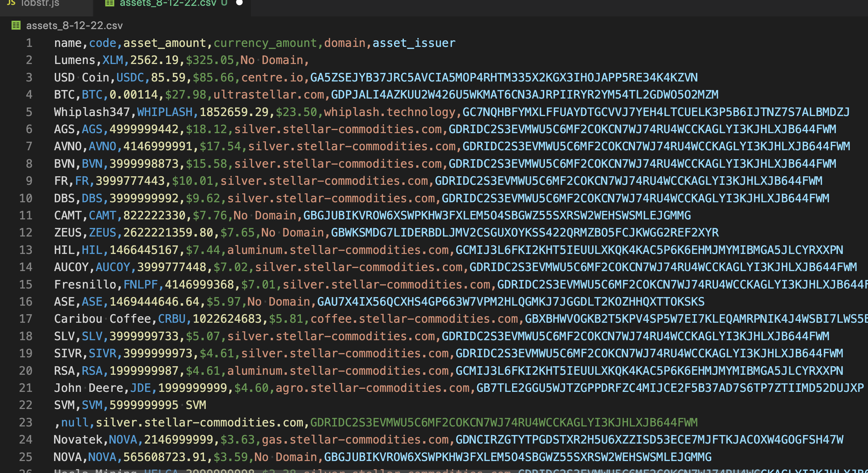Click the green CSV icon in breadcrumb

click(x=16, y=25)
